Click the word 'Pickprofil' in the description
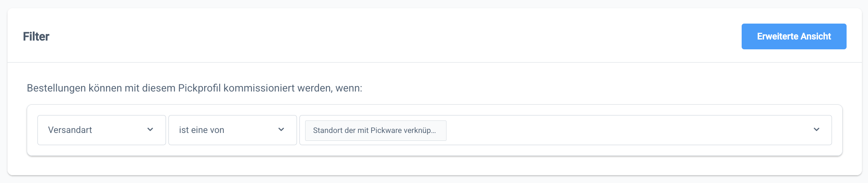The width and height of the screenshot is (868, 183). click(x=199, y=88)
